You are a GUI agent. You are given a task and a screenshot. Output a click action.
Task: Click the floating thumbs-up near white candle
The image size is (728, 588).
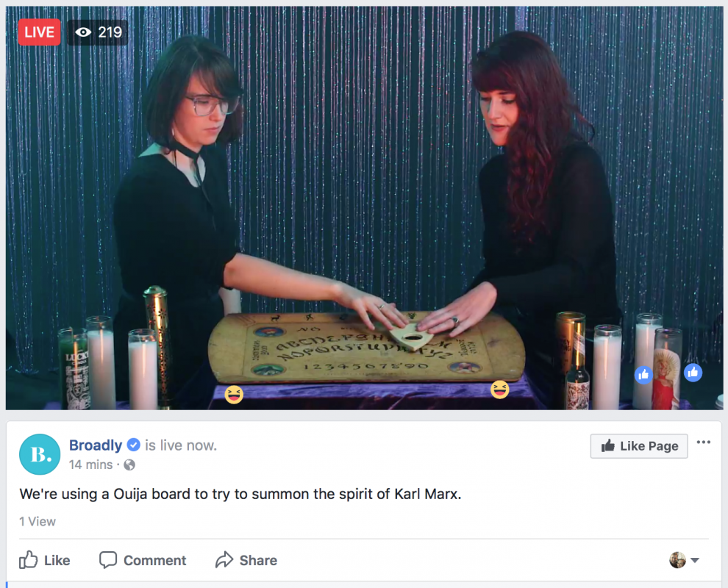pyautogui.click(x=643, y=375)
